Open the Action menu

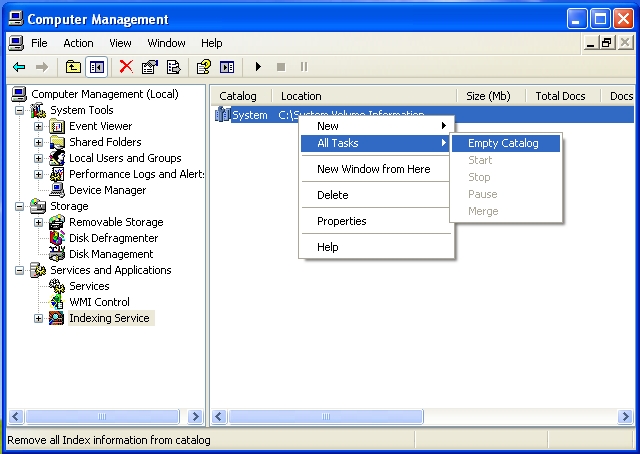(78, 43)
